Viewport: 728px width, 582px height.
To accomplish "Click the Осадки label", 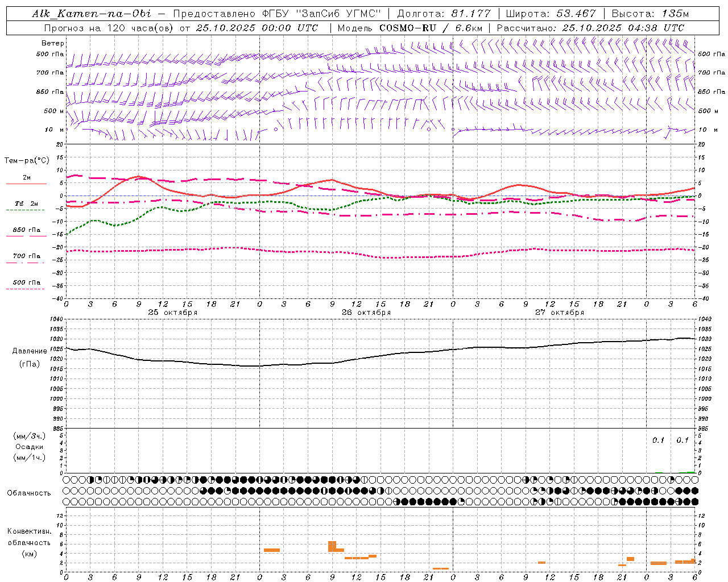I will [30, 447].
